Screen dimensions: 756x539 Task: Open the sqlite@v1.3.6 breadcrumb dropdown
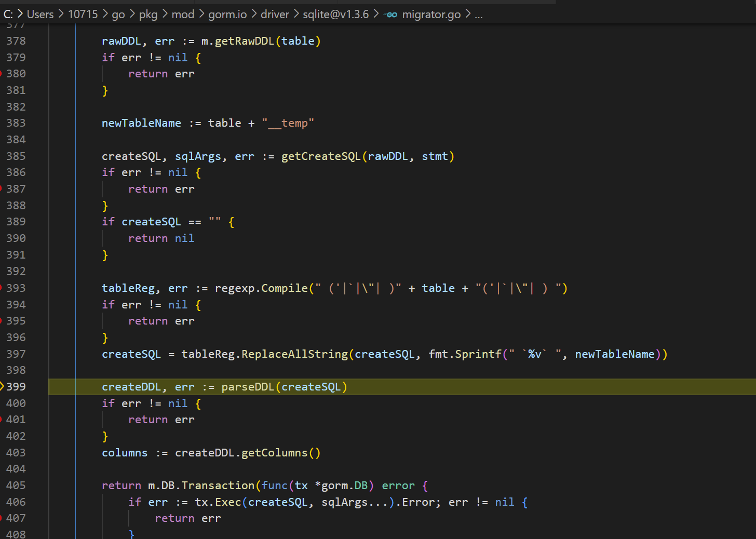tap(335, 14)
